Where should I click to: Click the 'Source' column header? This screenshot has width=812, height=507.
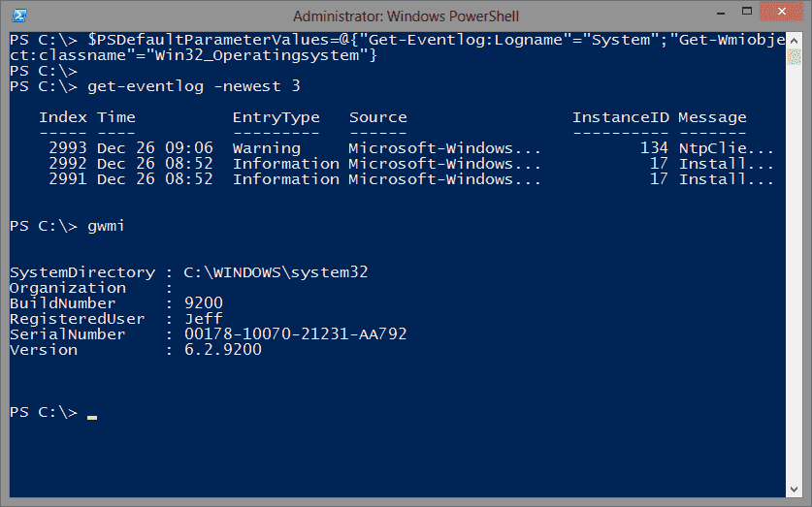[x=378, y=117]
